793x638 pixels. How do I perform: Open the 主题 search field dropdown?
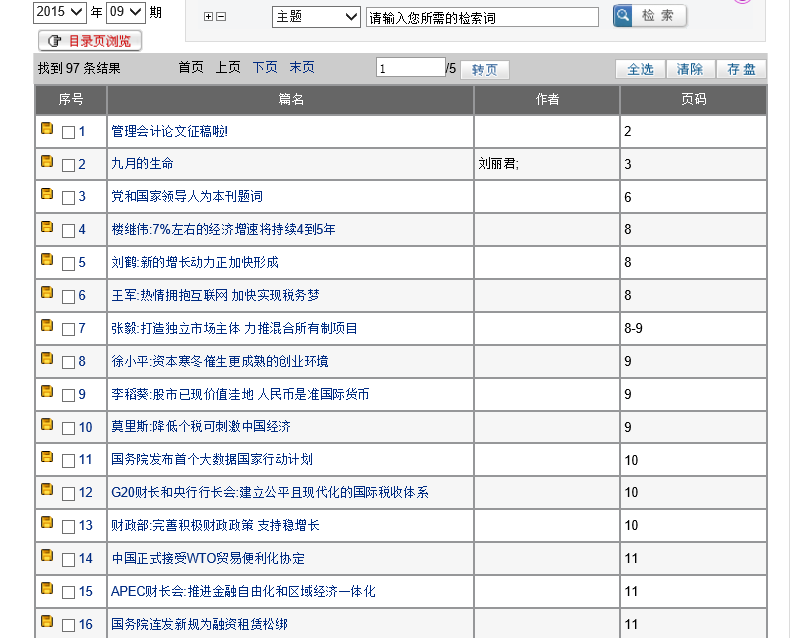tap(316, 17)
